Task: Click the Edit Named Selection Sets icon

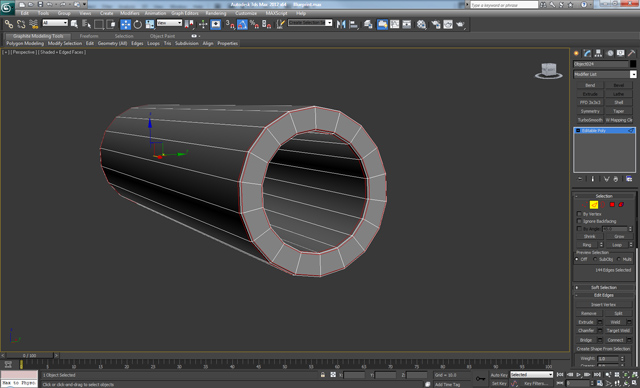Action: pos(280,24)
